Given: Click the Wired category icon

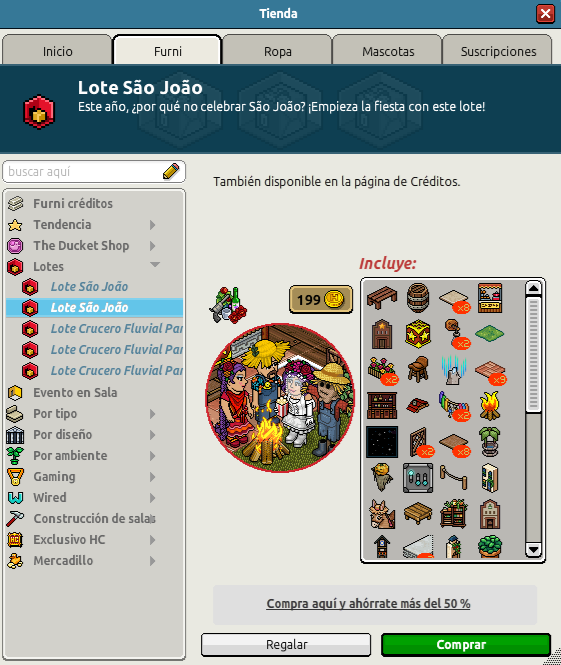Looking at the screenshot, I should pyautogui.click(x=15, y=497).
